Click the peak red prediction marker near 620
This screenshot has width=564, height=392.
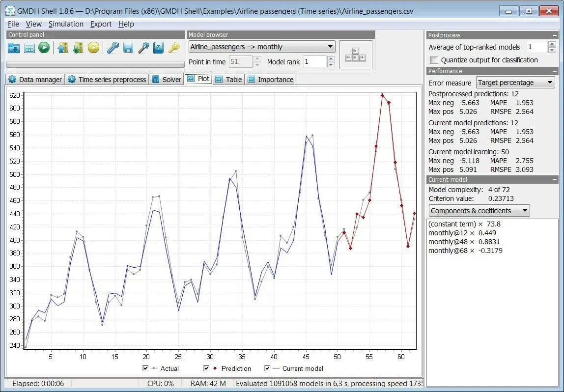click(382, 96)
